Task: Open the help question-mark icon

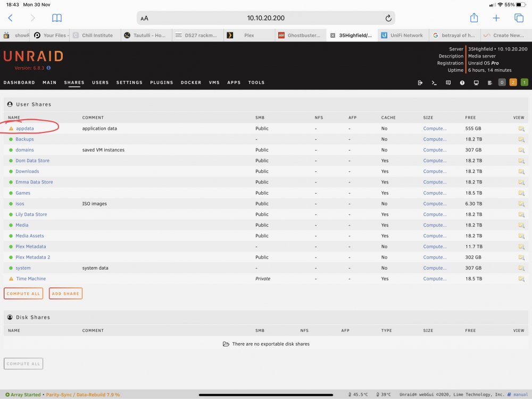Action: [462, 82]
